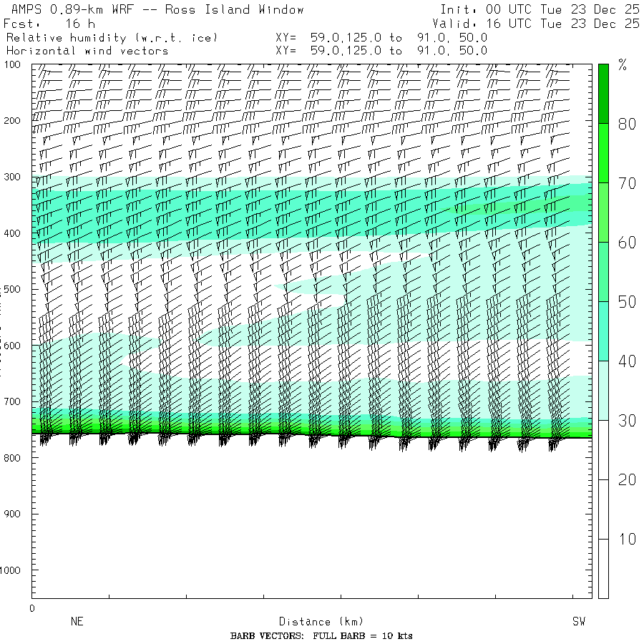Select the 'Init: 00 UTC Tue 23 Dec 25' text

pyautogui.click(x=540, y=10)
